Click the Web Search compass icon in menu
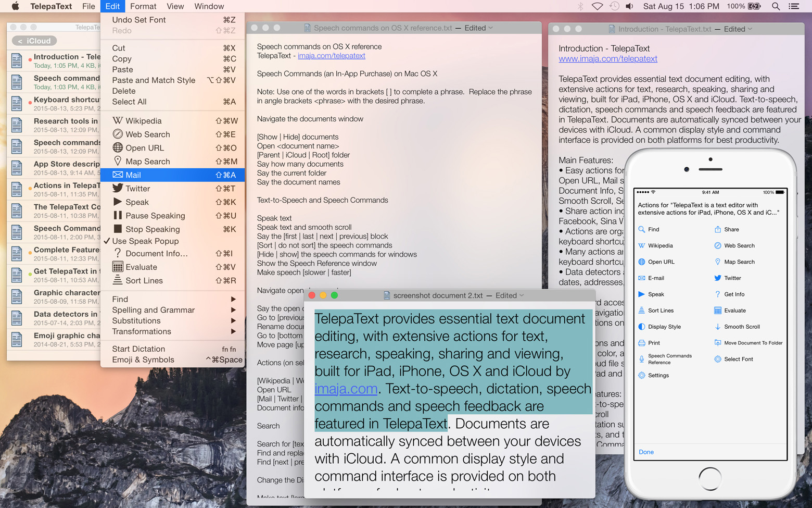 (118, 134)
